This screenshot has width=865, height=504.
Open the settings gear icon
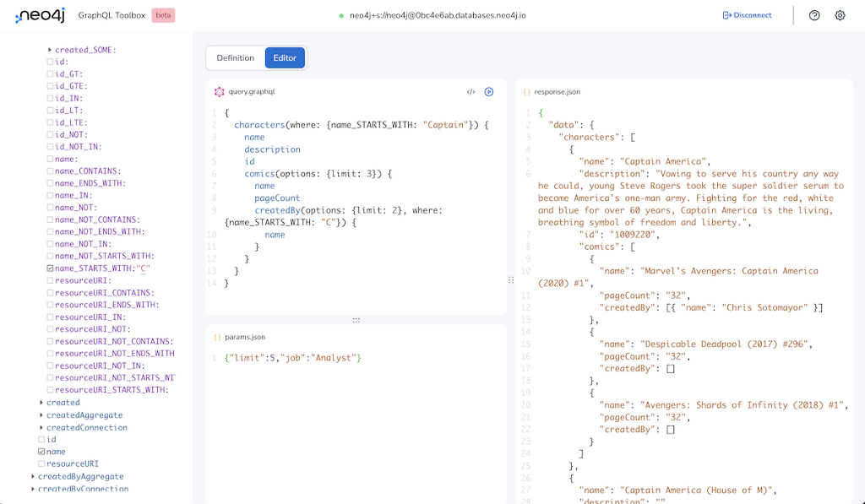pos(840,15)
